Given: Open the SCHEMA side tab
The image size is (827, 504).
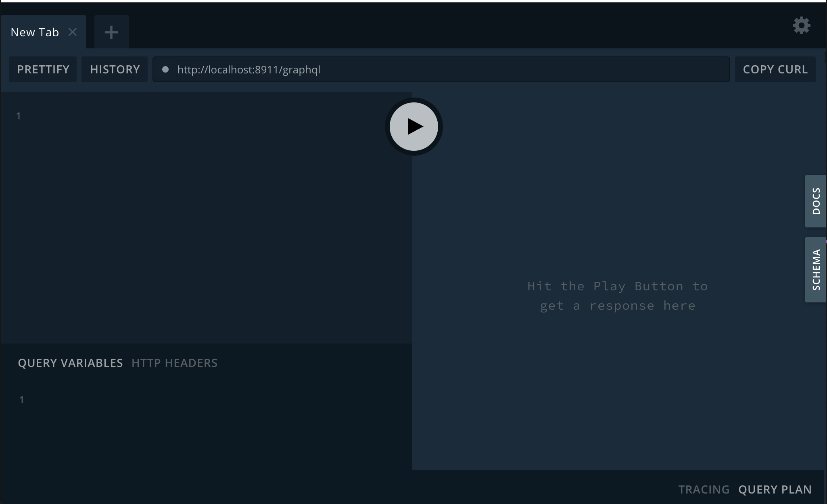Looking at the screenshot, I should tap(816, 270).
